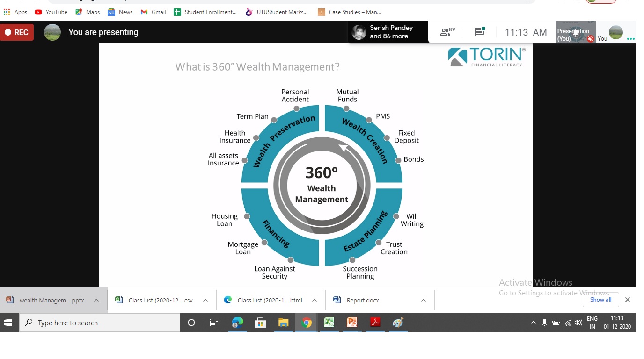Open the News bookmark
The width and height of the screenshot is (644, 359).
[120, 12]
